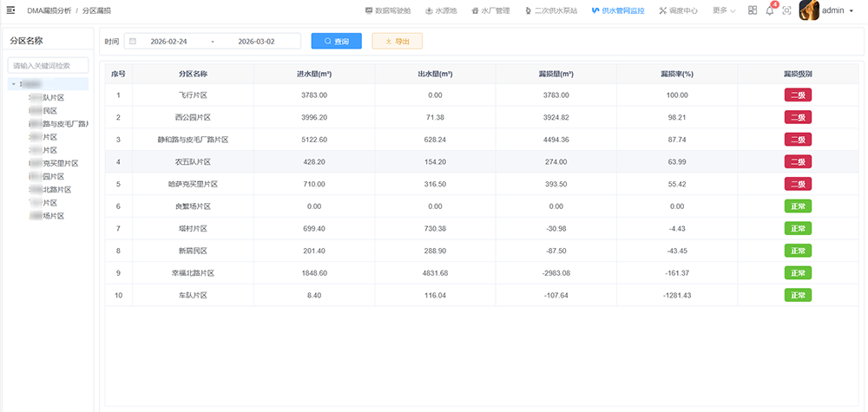Select tree item ending in 园片区
The image size is (868, 412).
[x=47, y=176]
